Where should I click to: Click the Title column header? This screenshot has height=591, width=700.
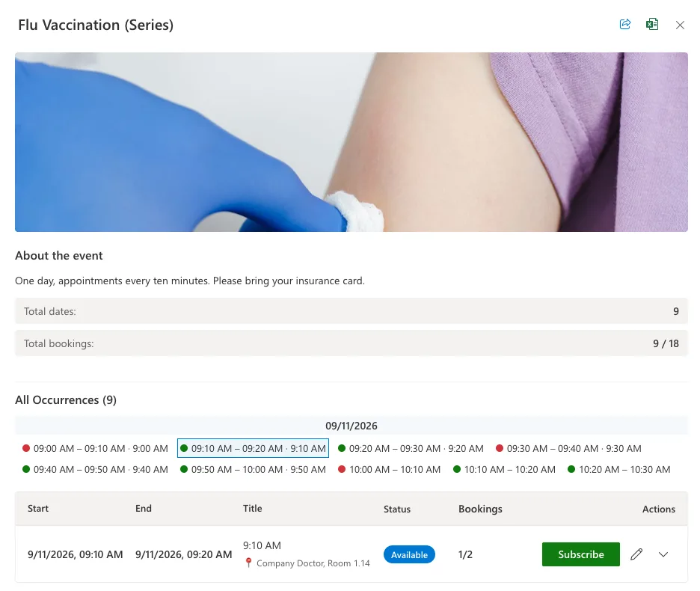coord(252,509)
